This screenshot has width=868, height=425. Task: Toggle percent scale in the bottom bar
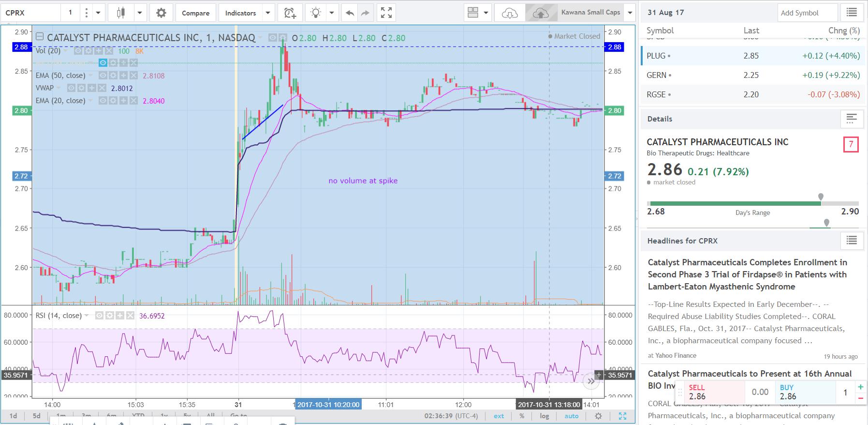(522, 416)
